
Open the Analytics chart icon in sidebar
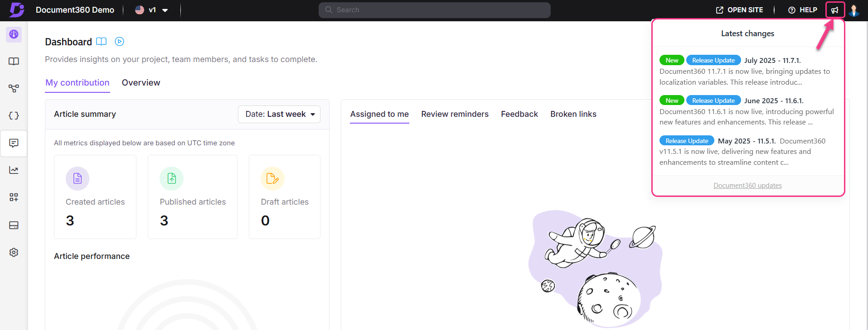pyautogui.click(x=14, y=170)
